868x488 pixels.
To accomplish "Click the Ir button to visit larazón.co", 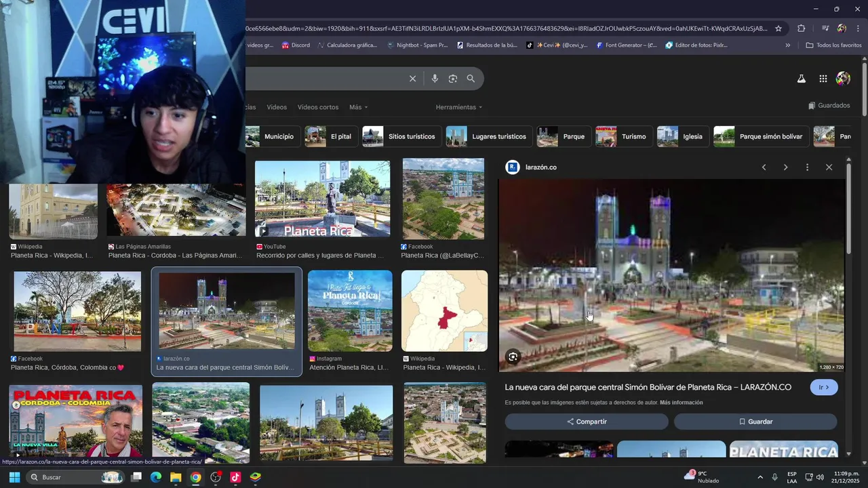I will pyautogui.click(x=824, y=388).
